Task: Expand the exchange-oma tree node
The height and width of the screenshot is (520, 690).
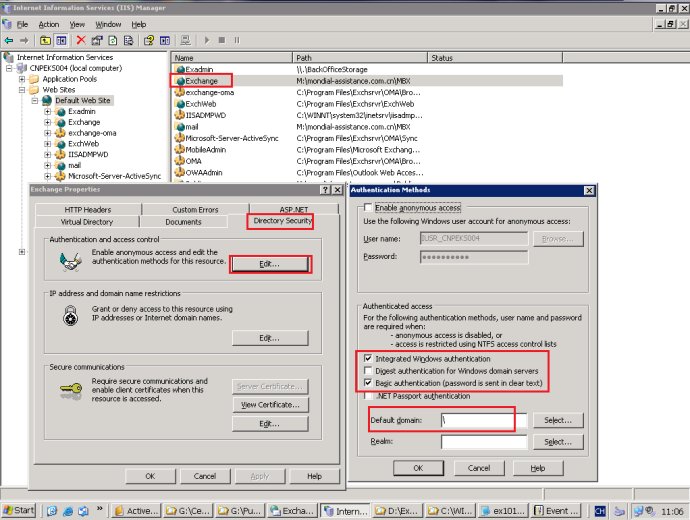Action: 48,133
